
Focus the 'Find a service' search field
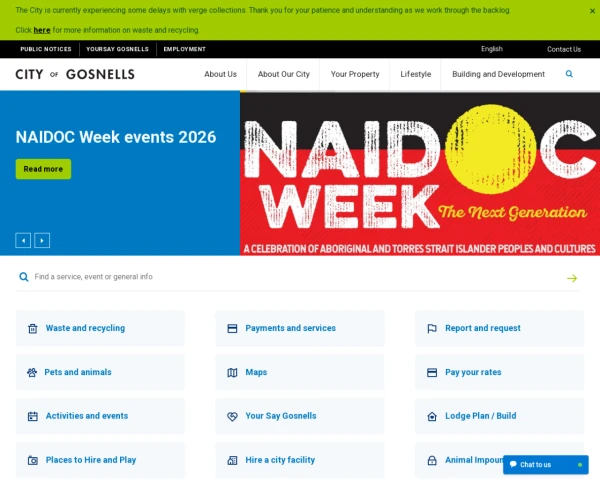(298, 277)
